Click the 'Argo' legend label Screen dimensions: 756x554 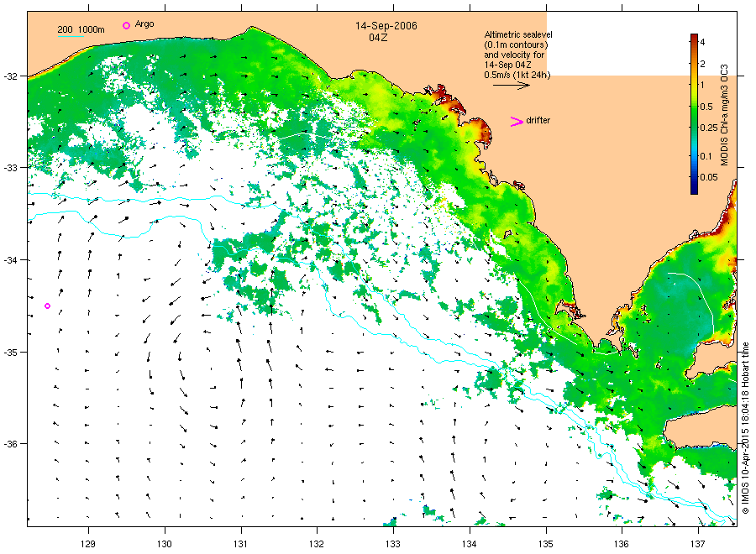144,24
